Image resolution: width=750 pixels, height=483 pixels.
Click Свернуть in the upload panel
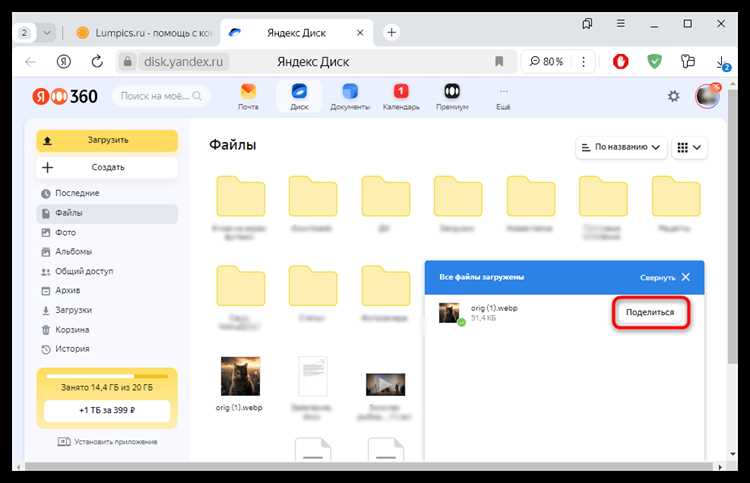coord(657,277)
